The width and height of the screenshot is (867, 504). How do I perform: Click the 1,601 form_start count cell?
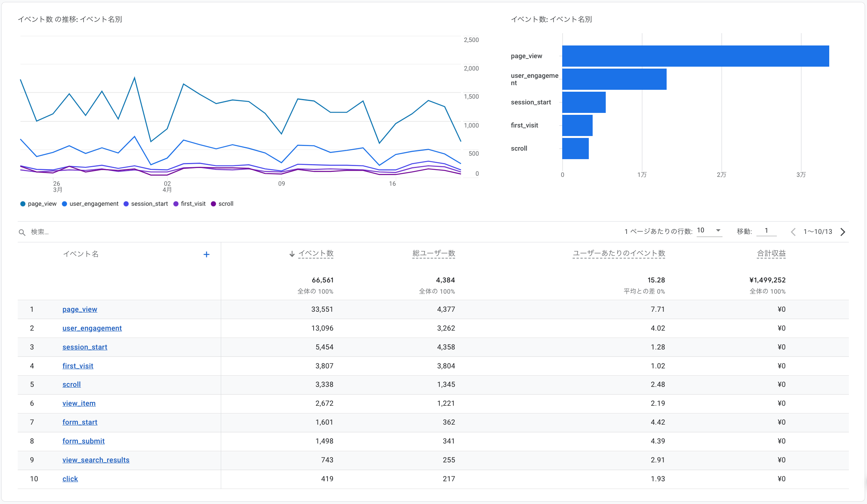click(x=324, y=422)
